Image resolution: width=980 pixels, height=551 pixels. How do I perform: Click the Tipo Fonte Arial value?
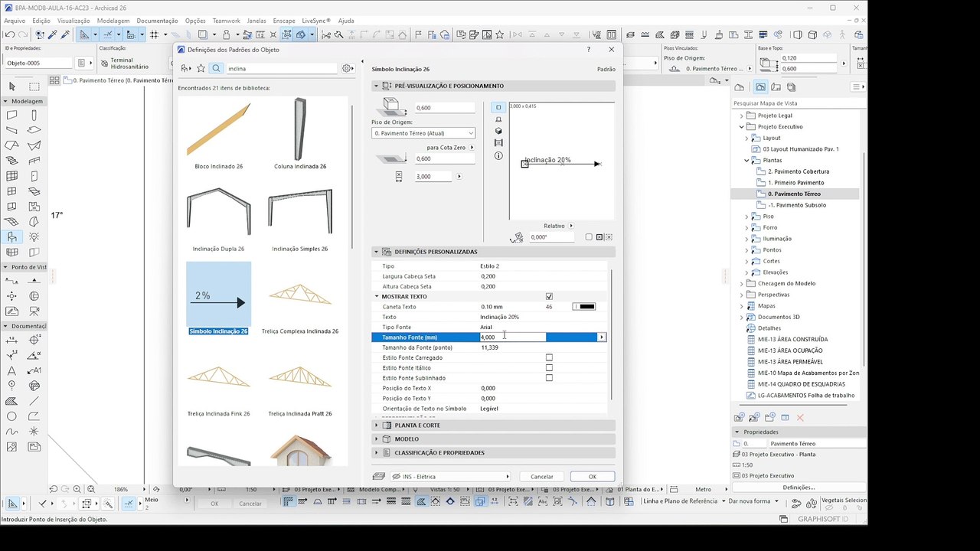coord(486,327)
